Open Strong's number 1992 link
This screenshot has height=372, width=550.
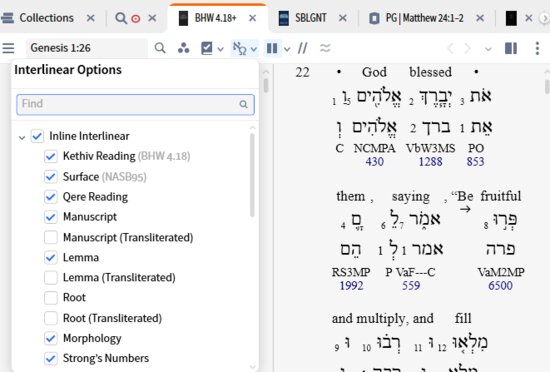[x=351, y=285]
